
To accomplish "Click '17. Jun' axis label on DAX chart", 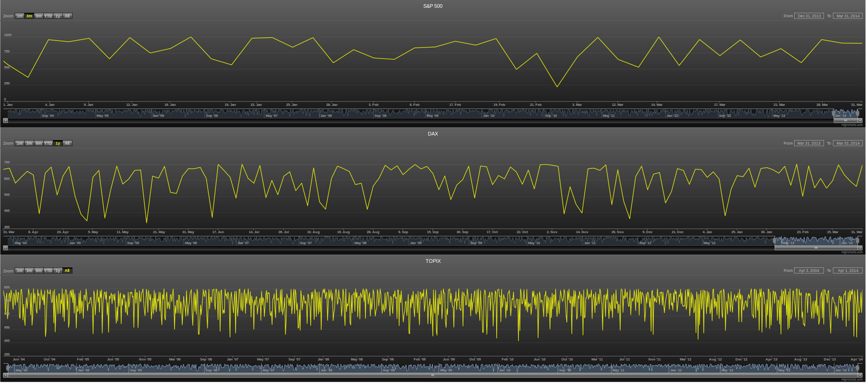I will [218, 232].
